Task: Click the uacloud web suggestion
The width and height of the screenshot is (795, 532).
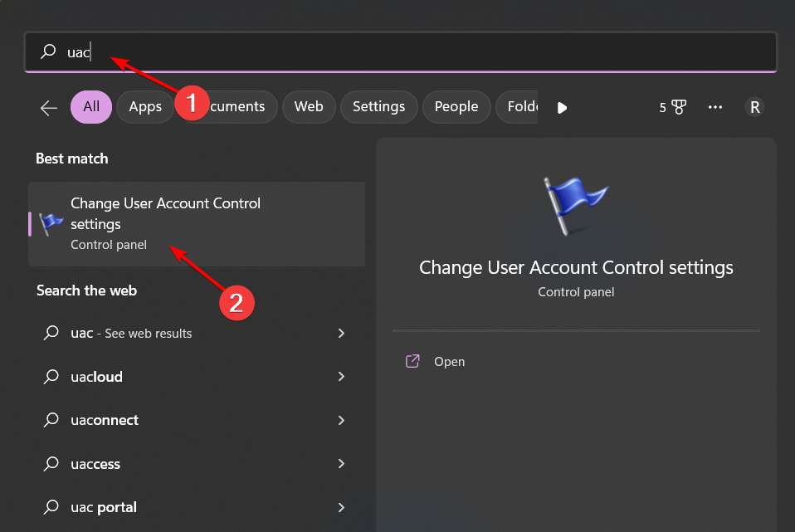Action: pyautogui.click(x=197, y=376)
